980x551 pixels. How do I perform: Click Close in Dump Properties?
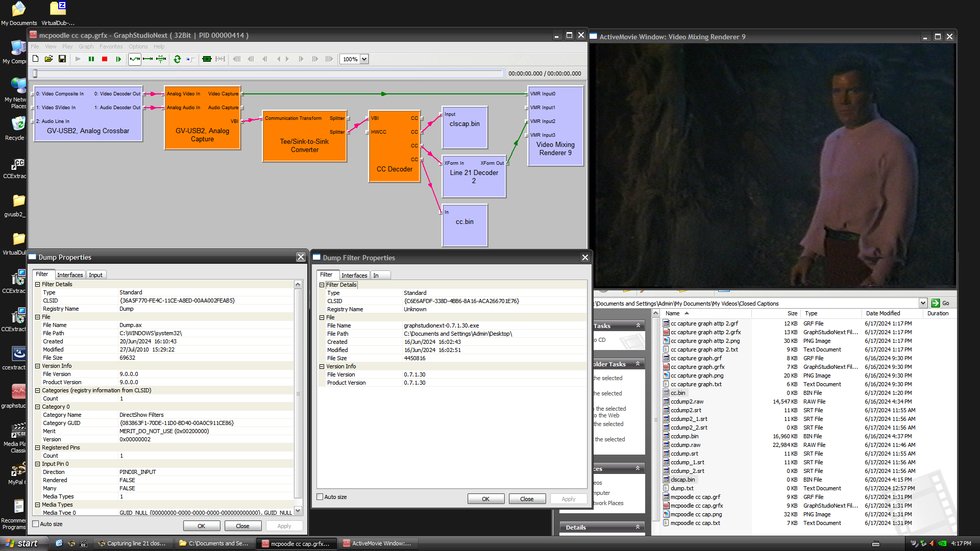(243, 526)
